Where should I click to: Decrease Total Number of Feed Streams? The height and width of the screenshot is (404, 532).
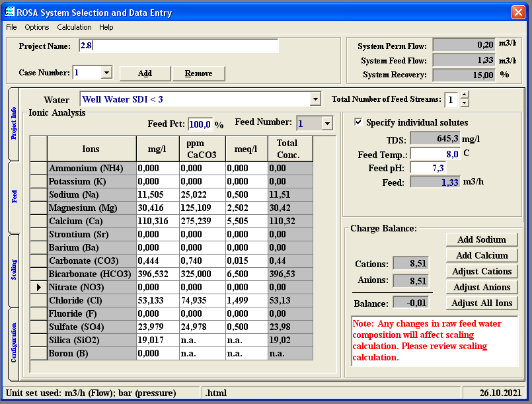point(465,103)
